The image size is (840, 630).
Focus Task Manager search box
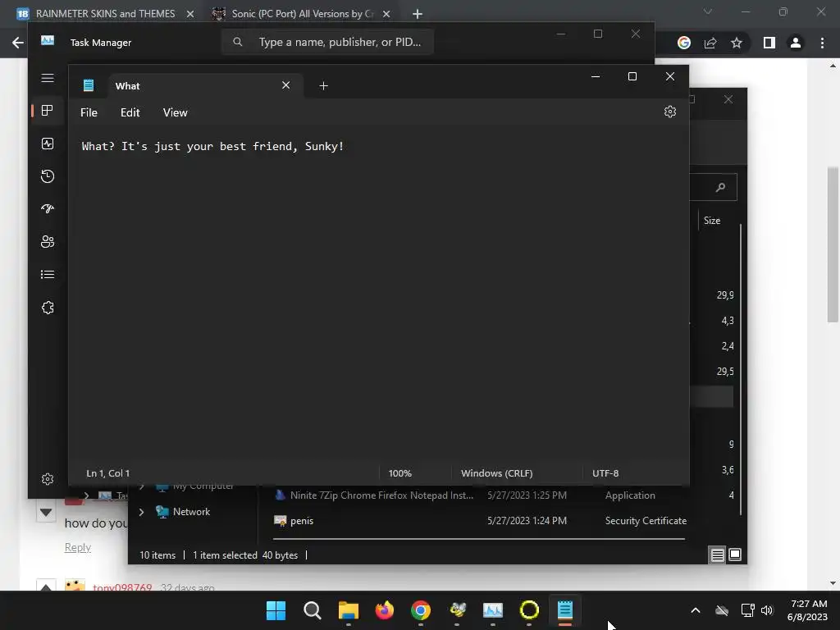(x=327, y=42)
